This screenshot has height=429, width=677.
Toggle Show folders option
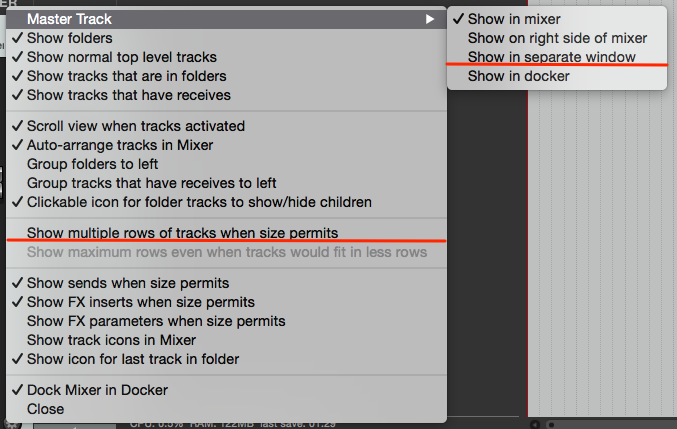(x=69, y=38)
